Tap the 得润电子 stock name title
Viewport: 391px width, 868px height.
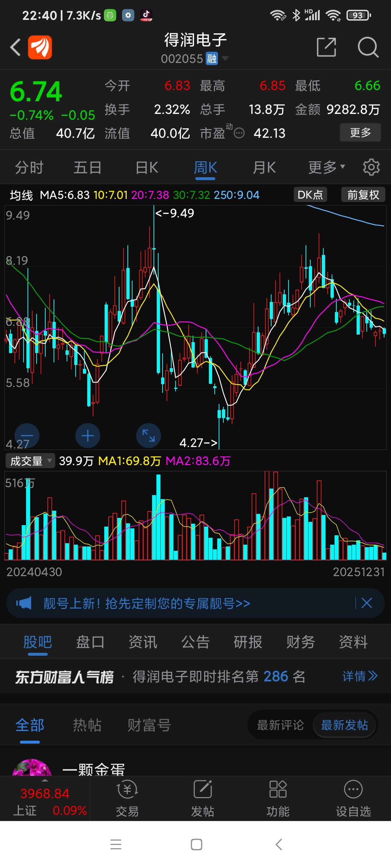[195, 40]
